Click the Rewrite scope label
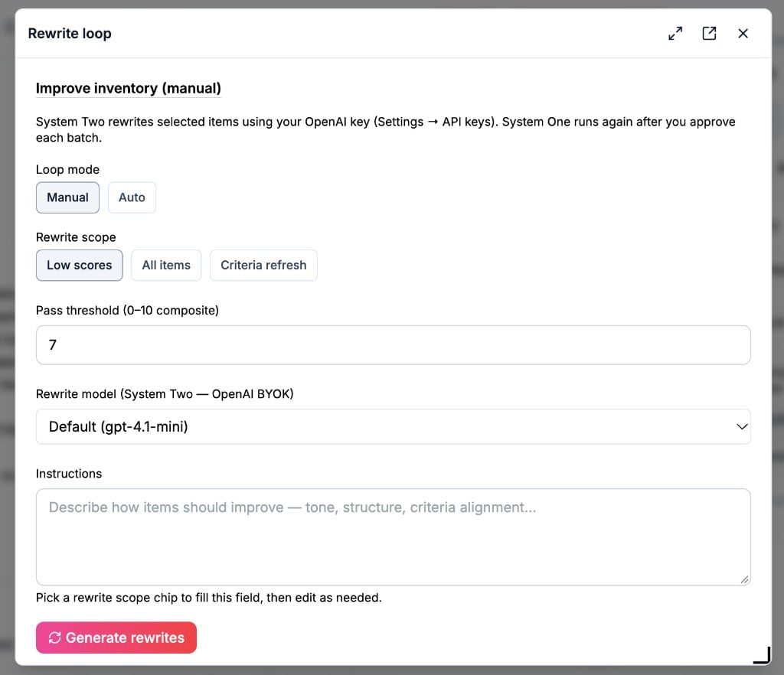Screen dimensions: 784x675 [76, 237]
